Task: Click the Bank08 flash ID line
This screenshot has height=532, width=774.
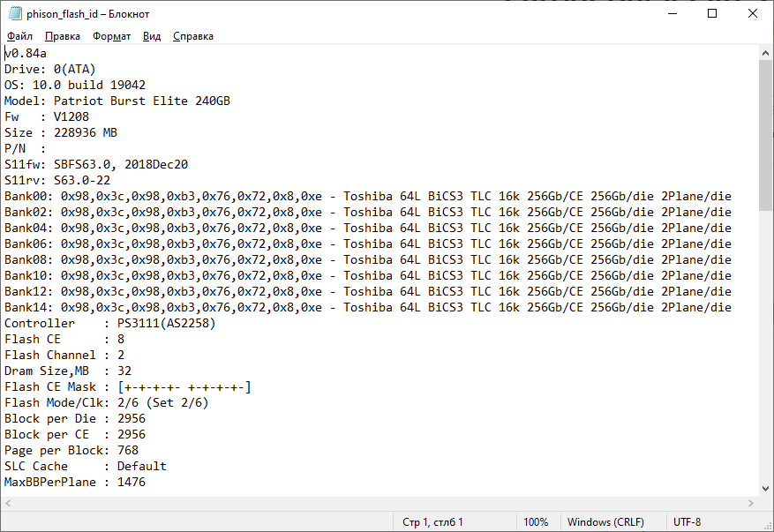Action: point(368,259)
